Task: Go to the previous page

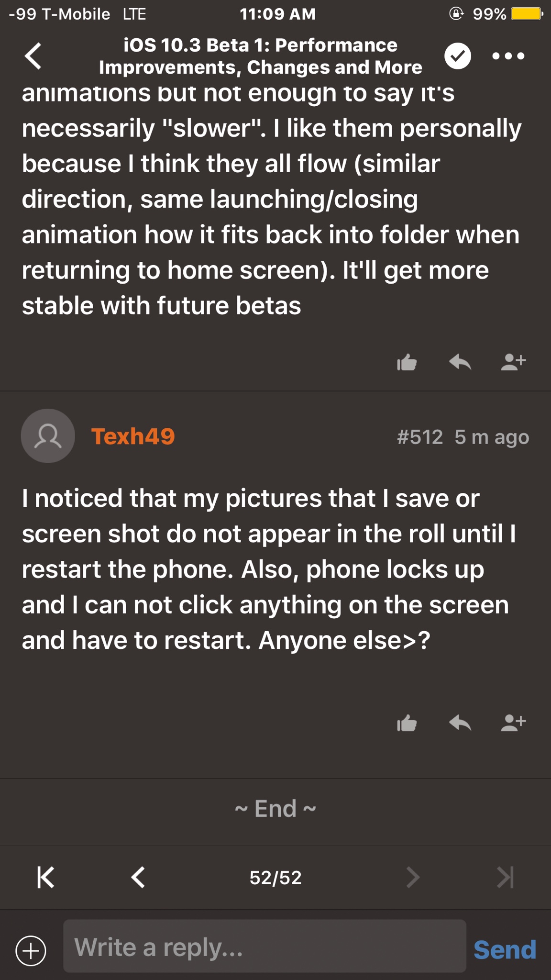Action: coord(138,878)
